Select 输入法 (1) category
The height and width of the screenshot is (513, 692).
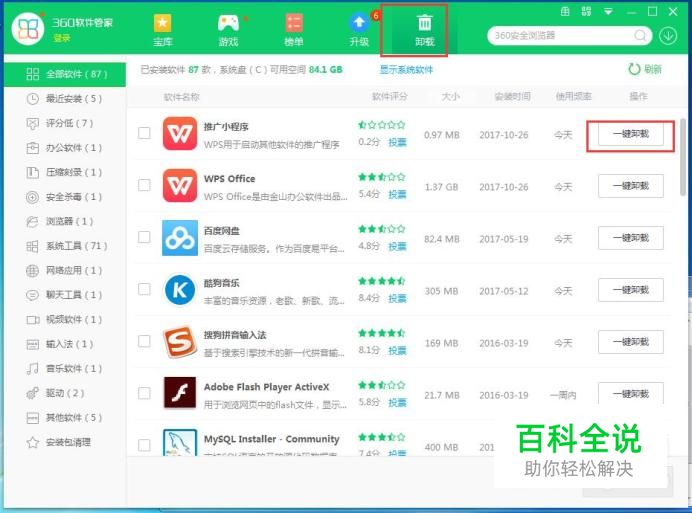coord(65,344)
